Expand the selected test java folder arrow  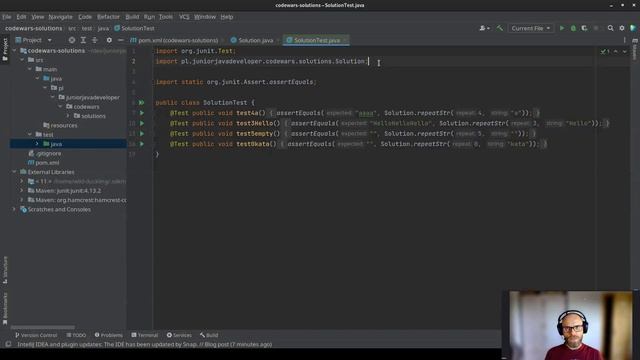(x=37, y=144)
